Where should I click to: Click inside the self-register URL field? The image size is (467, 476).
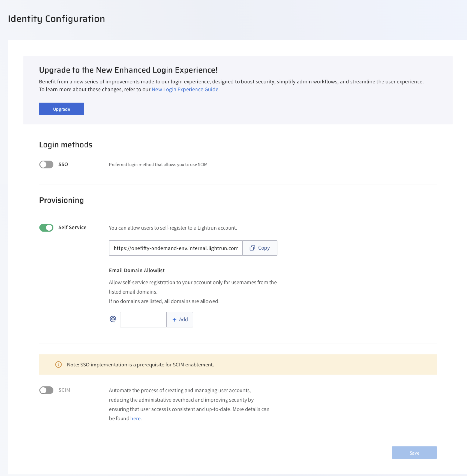pyautogui.click(x=175, y=248)
